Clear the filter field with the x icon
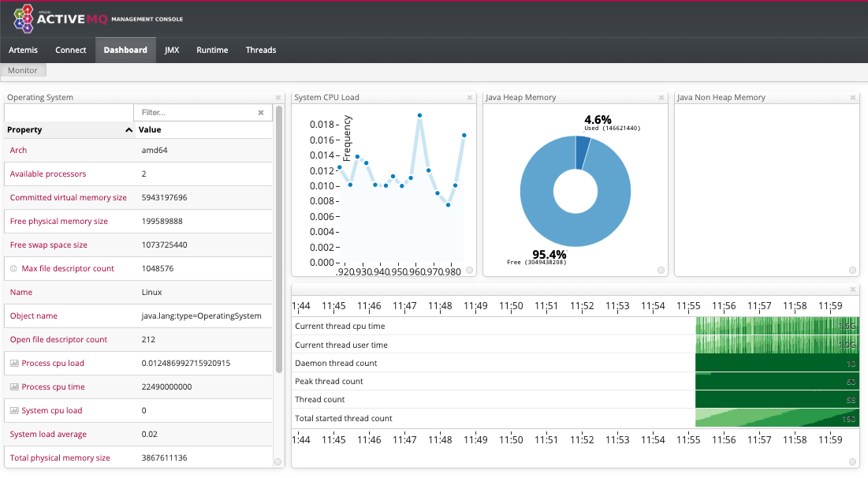This screenshot has width=868, height=478. tap(261, 113)
